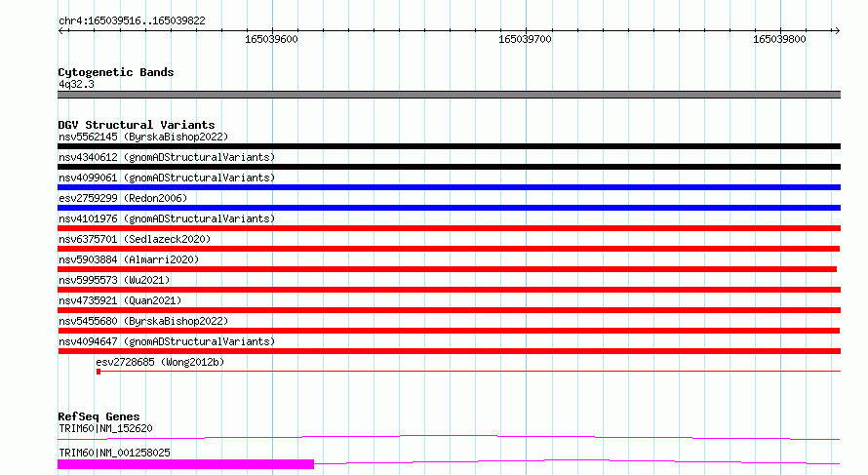The width and height of the screenshot is (868, 475).
Task: Click transcript label TRIM60|NM_152620
Action: click(x=105, y=428)
